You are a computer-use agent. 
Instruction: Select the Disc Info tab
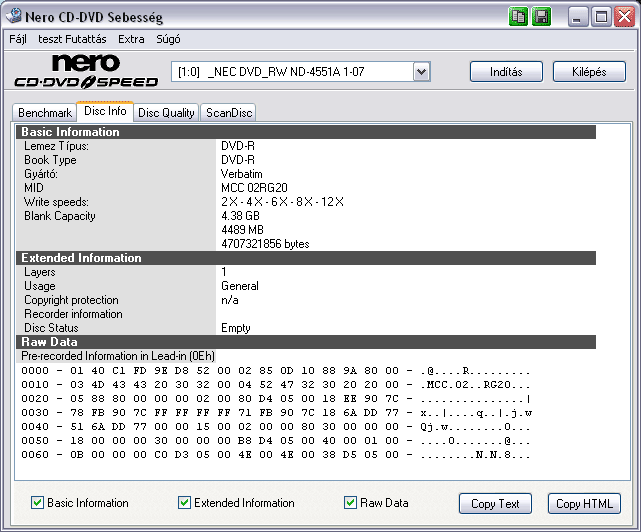point(105,111)
